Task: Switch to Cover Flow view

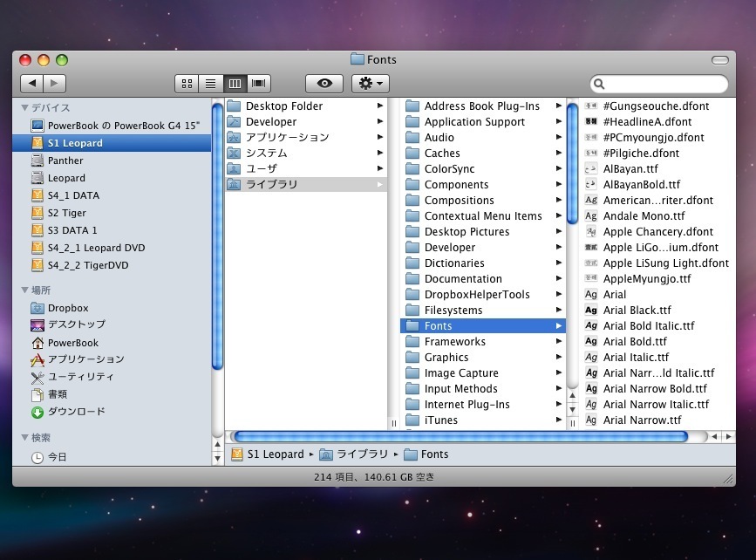Action: pos(259,84)
